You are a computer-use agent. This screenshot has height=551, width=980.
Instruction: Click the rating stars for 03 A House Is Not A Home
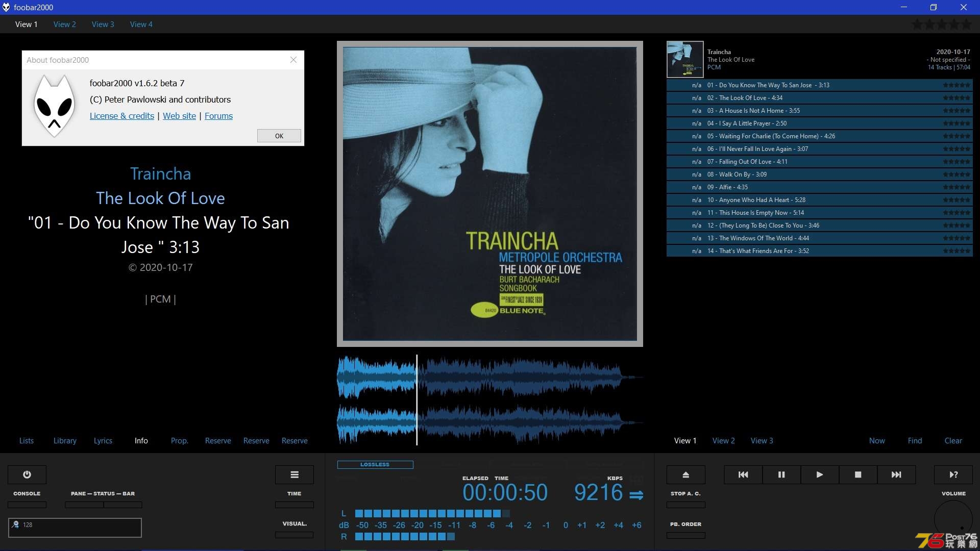957,111
